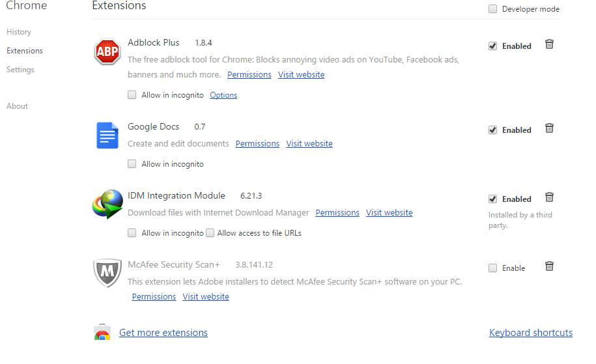Viewport: 596px width, 364px height.
Task: Allow Adblock Plus in incognito
Action: pos(132,94)
